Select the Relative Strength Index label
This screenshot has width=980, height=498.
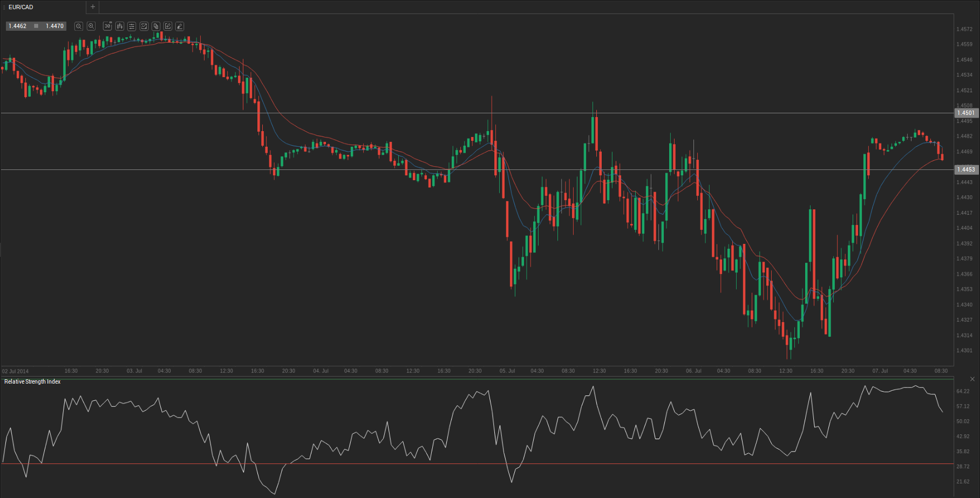[32, 381]
